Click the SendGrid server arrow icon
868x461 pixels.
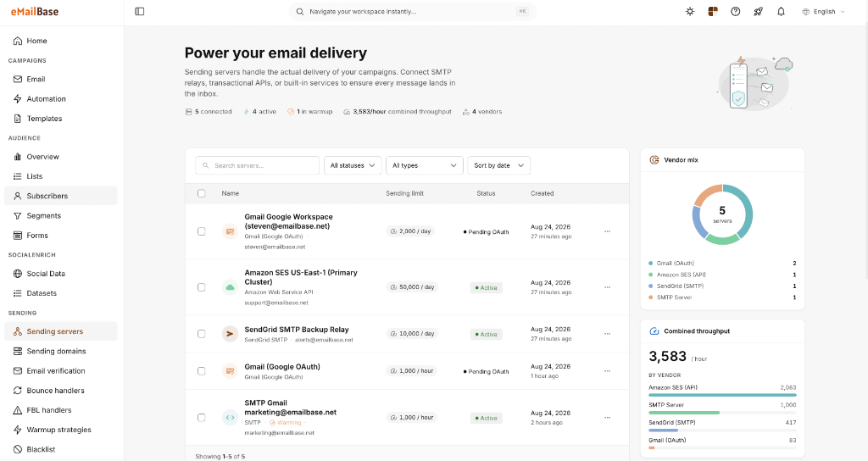(x=230, y=334)
